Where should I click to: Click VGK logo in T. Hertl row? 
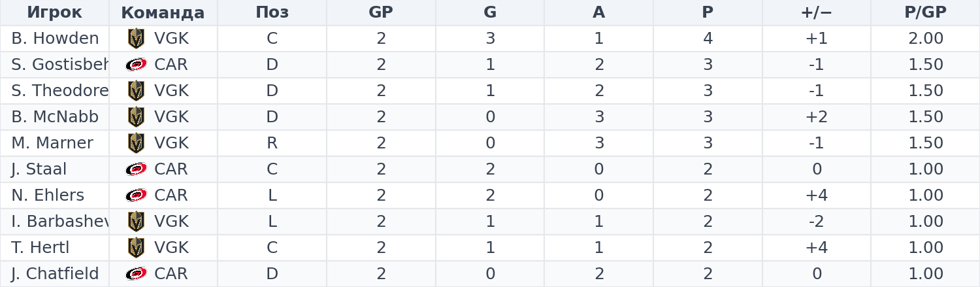click(136, 248)
